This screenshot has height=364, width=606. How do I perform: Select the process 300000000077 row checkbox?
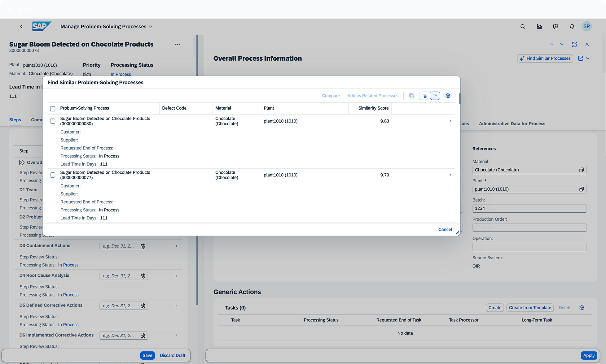tap(53, 175)
